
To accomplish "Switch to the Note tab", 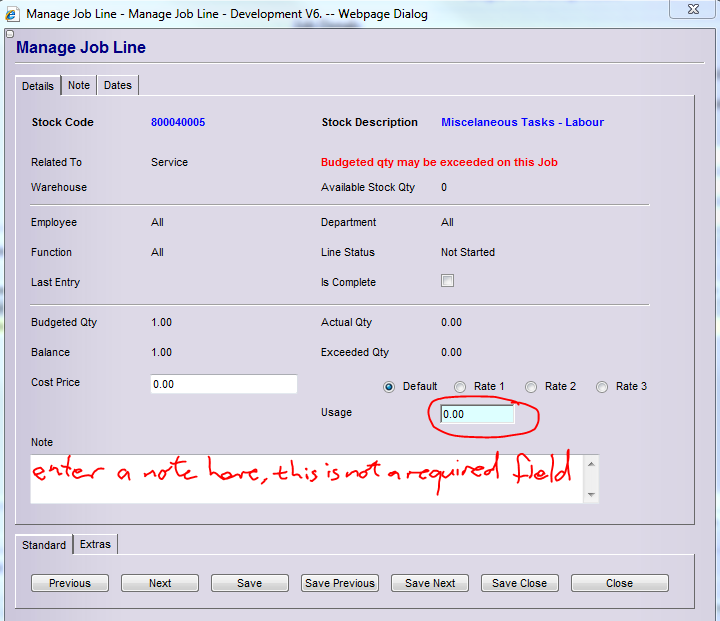I will (x=79, y=86).
